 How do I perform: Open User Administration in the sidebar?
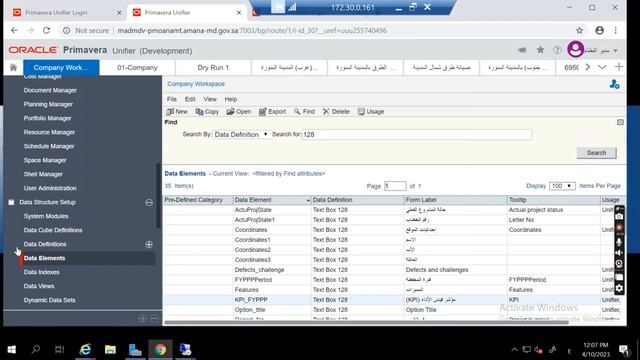[50, 188]
